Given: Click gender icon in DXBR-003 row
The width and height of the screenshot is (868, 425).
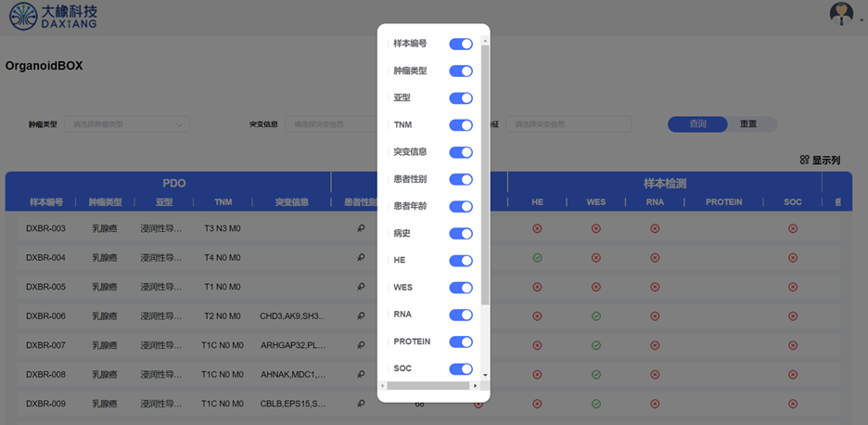Looking at the screenshot, I should 361,228.
